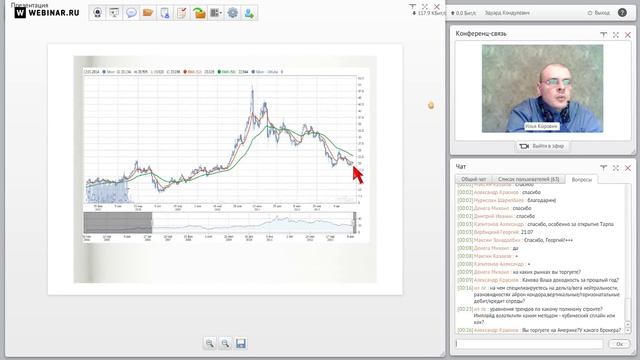Viewport: 640px width, 360px height.
Task: Click the message 'спасибо, особенно за открытие Тарпа'
Action: (x=570, y=224)
